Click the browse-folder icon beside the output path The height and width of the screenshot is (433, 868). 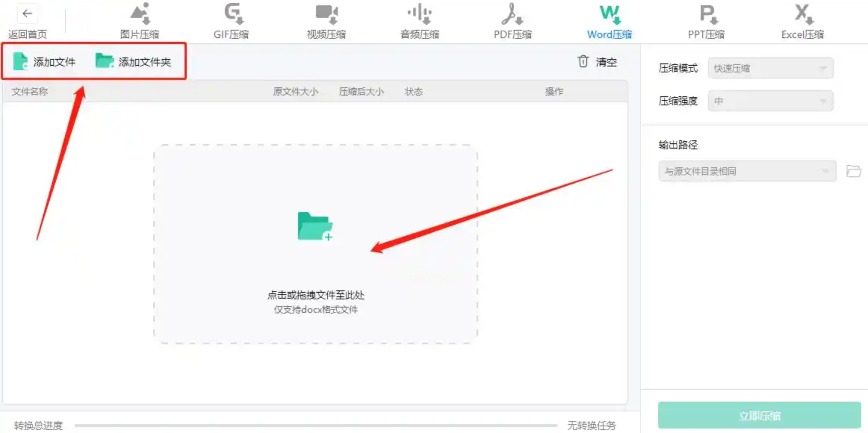[853, 171]
